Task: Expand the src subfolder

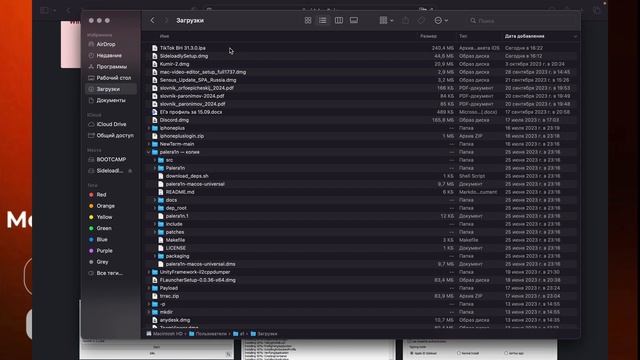Action: coord(155,160)
